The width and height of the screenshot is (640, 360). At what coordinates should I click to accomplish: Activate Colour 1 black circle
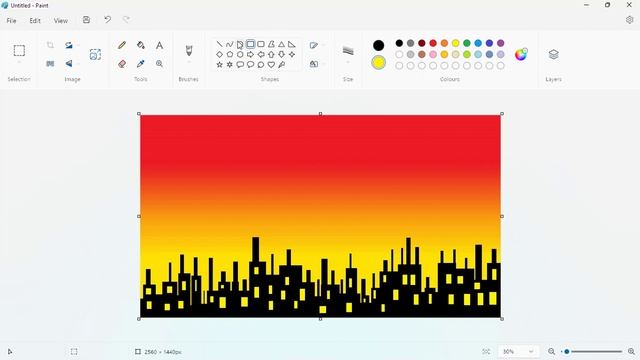378,45
